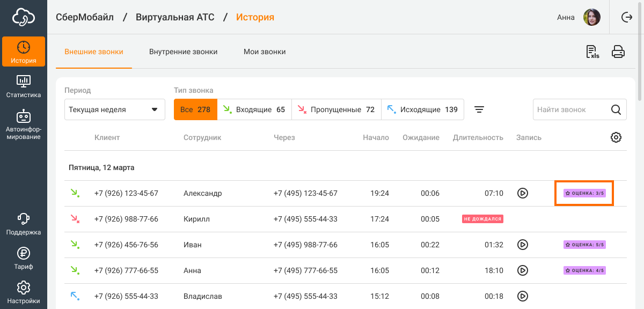Filter by Входящие calls
This screenshot has height=309, width=644.
pos(254,109)
